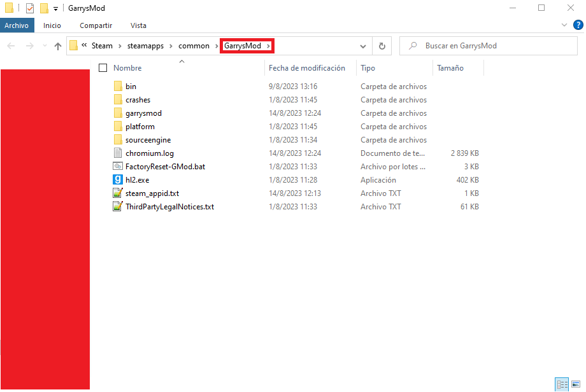Image resolution: width=586 pixels, height=392 pixels.
Task: Open the address bar history dropdown
Action: tap(363, 46)
